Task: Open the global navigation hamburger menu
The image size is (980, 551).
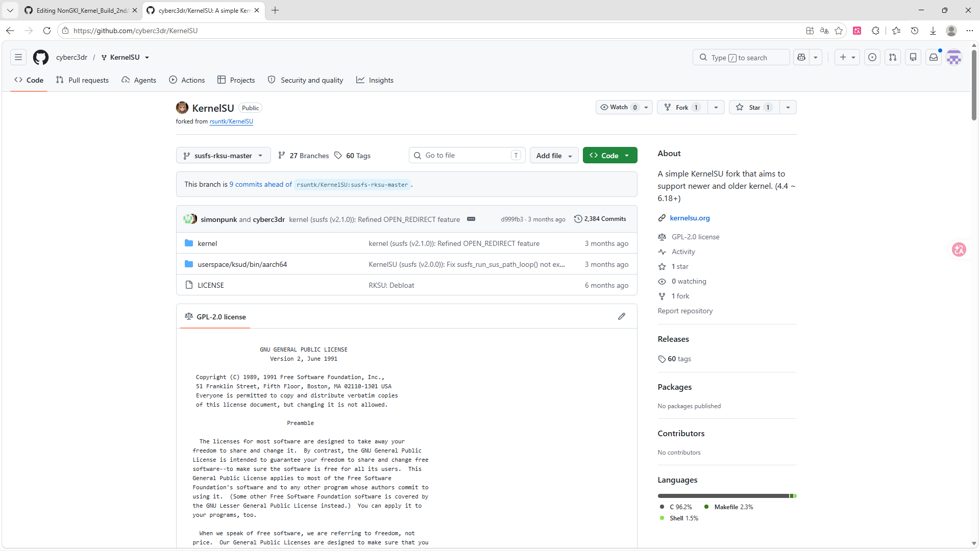Action: pos(18,57)
